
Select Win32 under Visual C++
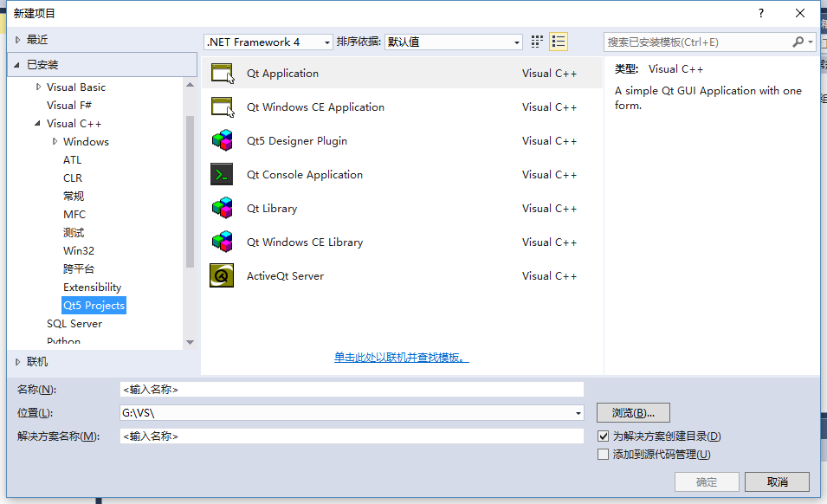(x=79, y=251)
